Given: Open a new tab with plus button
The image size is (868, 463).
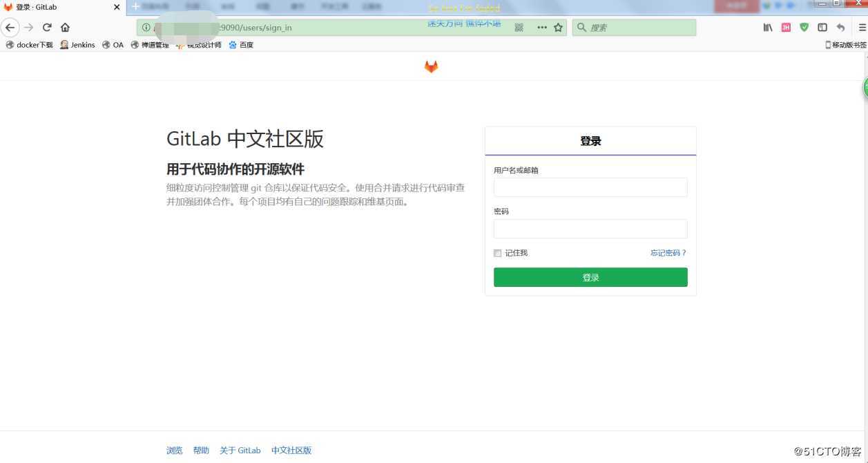Looking at the screenshot, I should pos(135,6).
